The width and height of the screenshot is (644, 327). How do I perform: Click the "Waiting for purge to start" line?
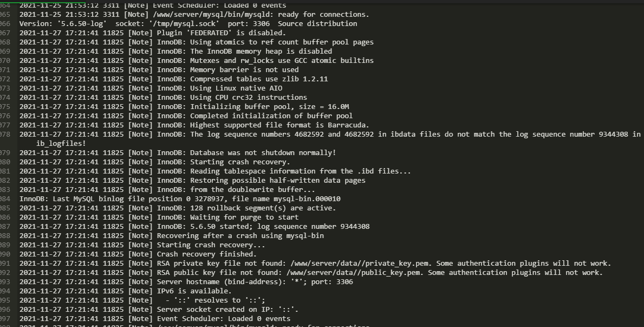coord(159,217)
